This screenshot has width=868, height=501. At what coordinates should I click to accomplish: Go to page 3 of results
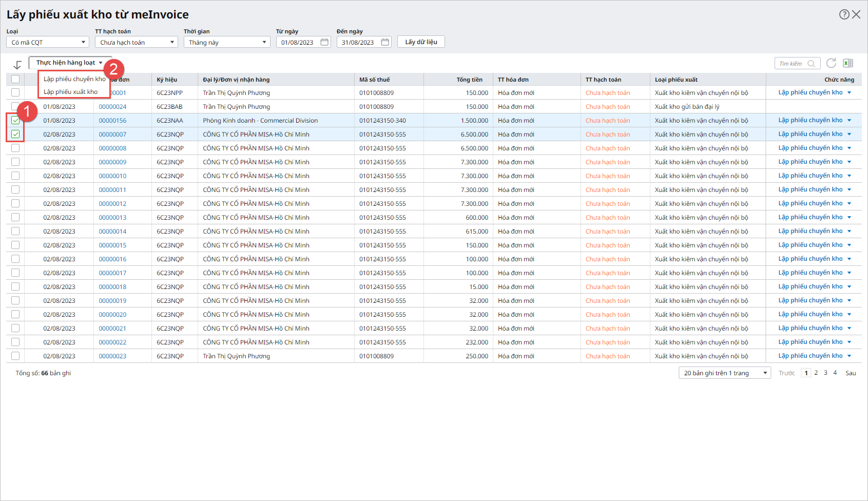tap(825, 373)
